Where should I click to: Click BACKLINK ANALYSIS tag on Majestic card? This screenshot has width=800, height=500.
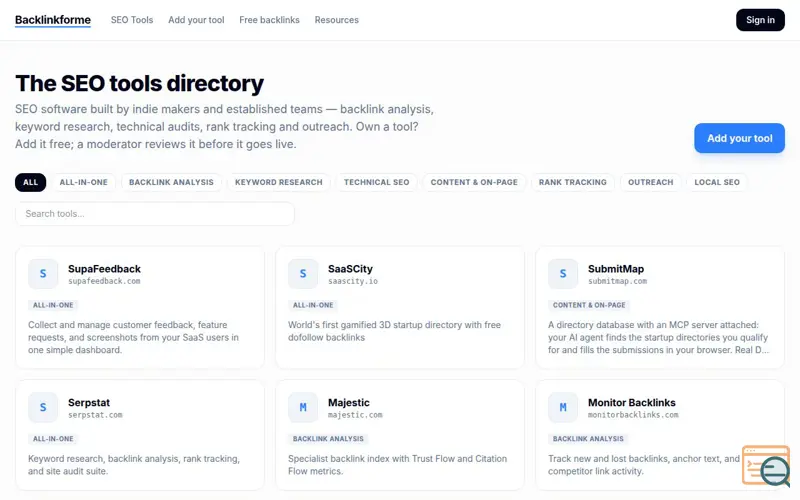pyautogui.click(x=329, y=439)
